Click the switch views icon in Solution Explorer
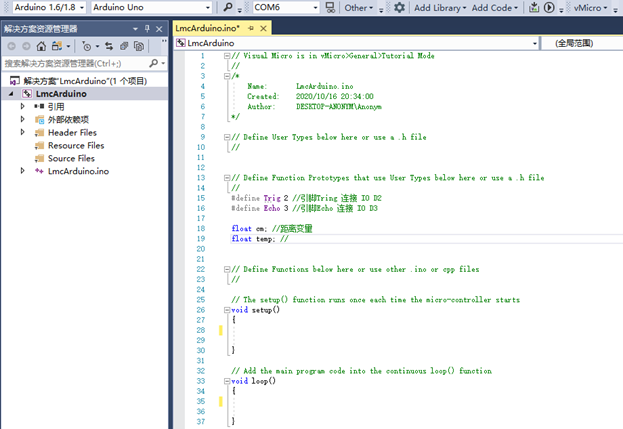The height and width of the screenshot is (429, 623). (57, 46)
